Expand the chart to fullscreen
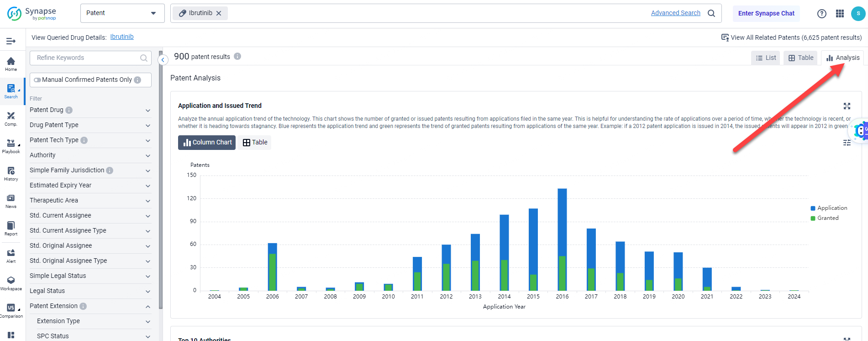868x341 pixels. pos(847,106)
